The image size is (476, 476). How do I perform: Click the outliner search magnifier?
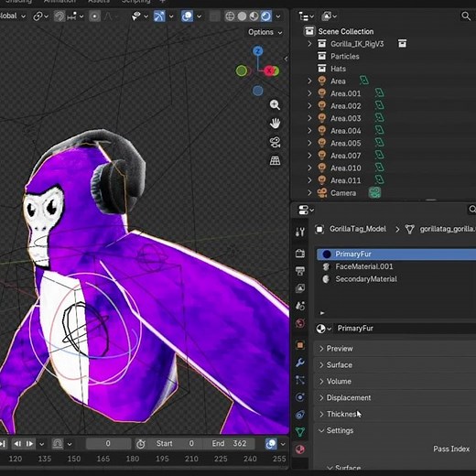(466, 16)
